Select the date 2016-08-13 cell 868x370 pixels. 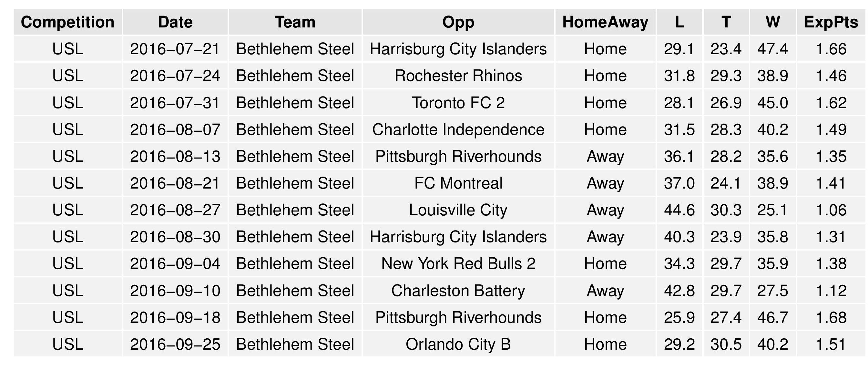click(x=175, y=156)
